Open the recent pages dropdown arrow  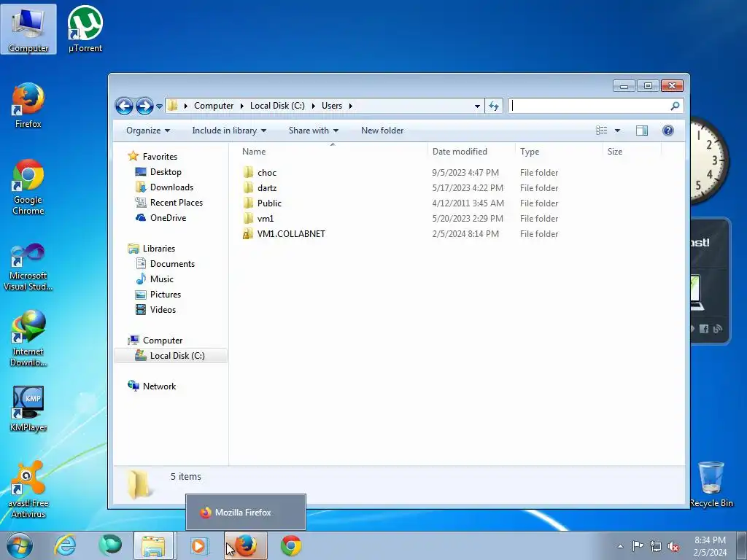pyautogui.click(x=159, y=106)
